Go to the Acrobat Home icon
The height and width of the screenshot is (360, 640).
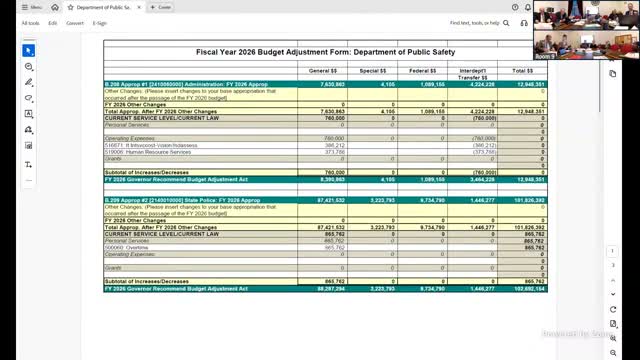[x=55, y=7]
